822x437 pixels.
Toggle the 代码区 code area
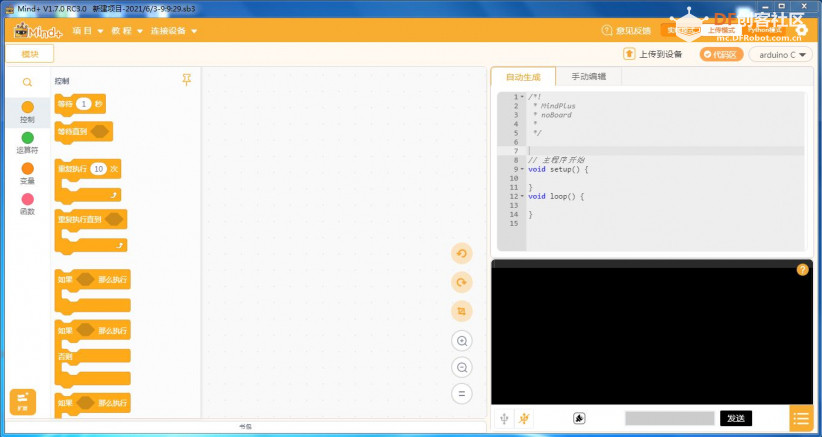click(721, 54)
